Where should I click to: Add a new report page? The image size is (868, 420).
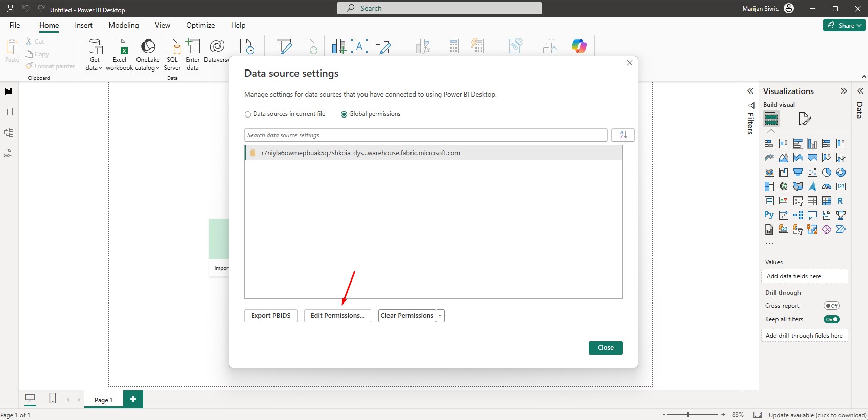(x=133, y=399)
